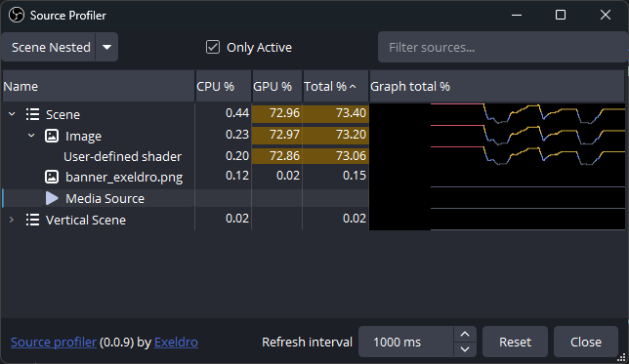Sort by the Name column header

point(99,86)
